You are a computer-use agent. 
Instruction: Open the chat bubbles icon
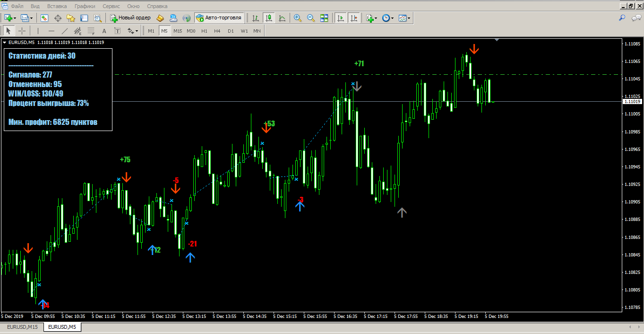pyautogui.click(x=635, y=18)
